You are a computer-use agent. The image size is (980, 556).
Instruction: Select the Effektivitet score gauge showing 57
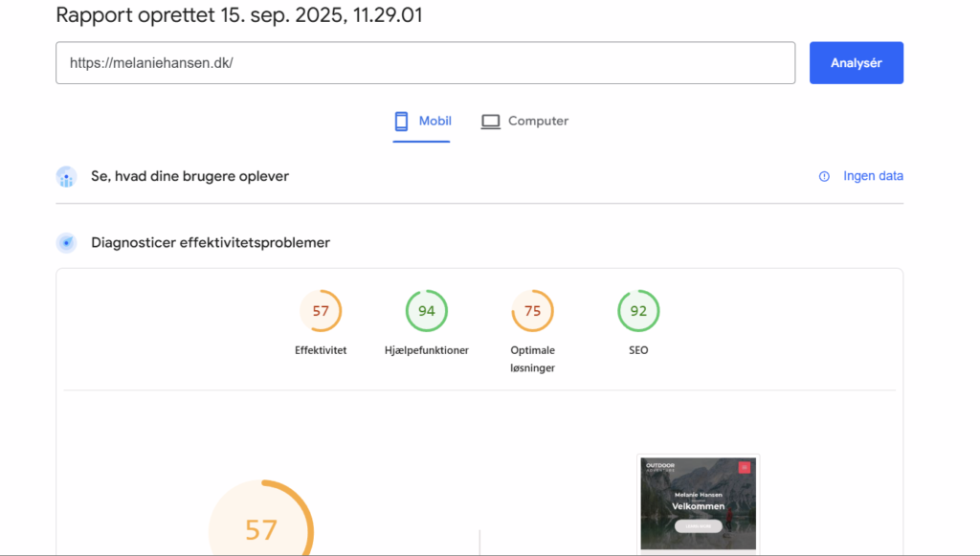[321, 310]
